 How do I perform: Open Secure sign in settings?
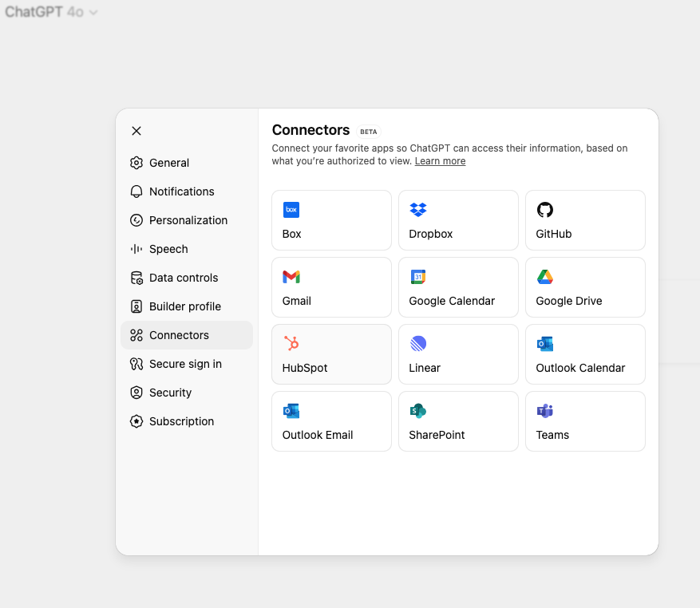(x=187, y=364)
